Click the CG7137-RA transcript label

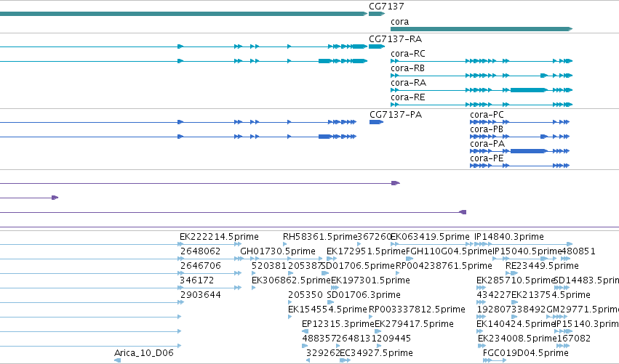coord(395,39)
